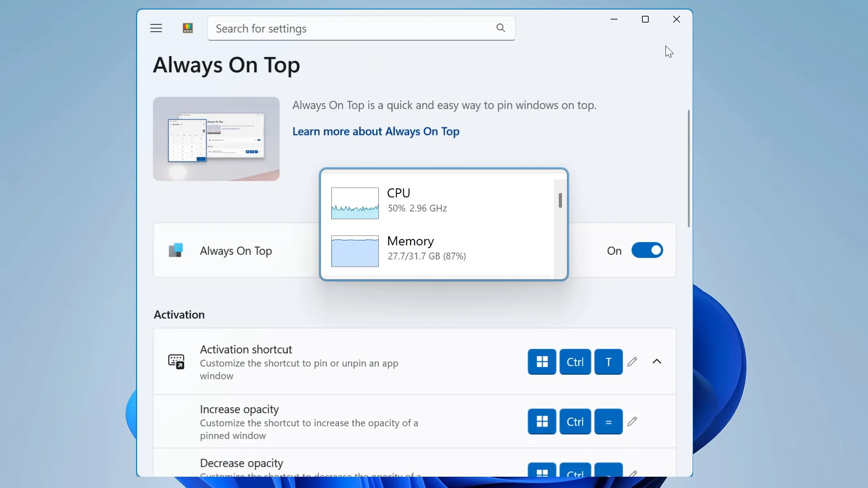Image resolution: width=868 pixels, height=488 pixels.
Task: Click the Always On Top preview image
Action: [216, 139]
